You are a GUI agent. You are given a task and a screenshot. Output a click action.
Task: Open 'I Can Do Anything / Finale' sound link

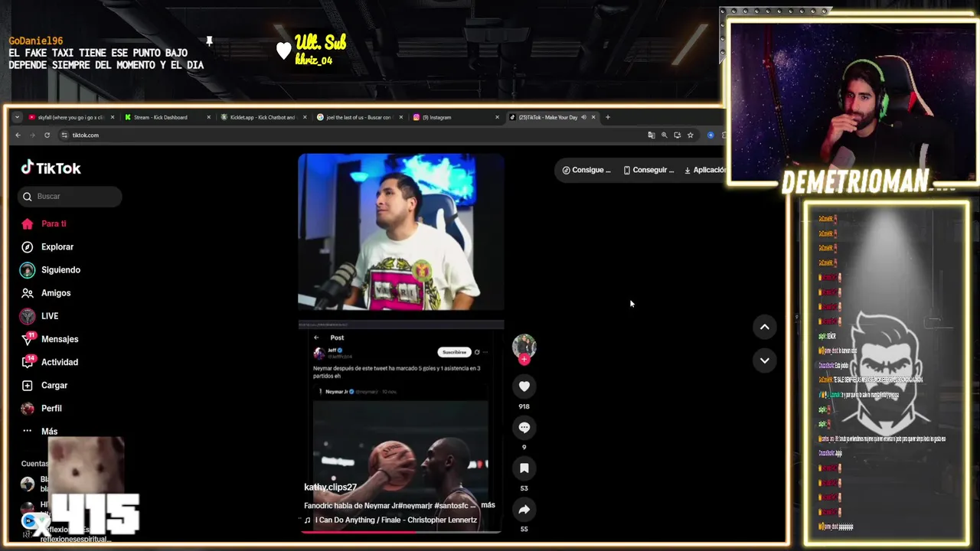click(x=395, y=520)
